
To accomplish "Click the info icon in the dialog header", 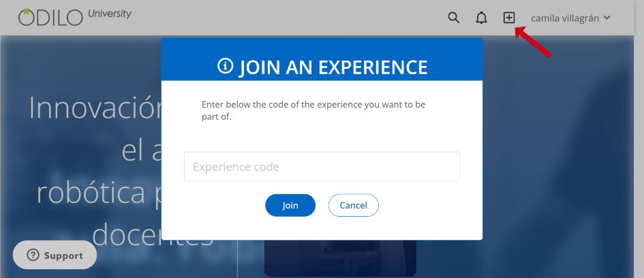I will 225,65.
